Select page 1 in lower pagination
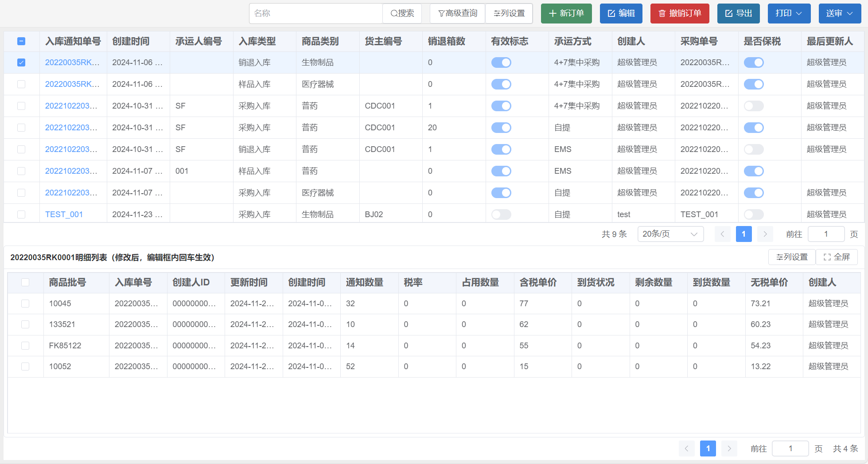868x464 pixels. [x=708, y=448]
